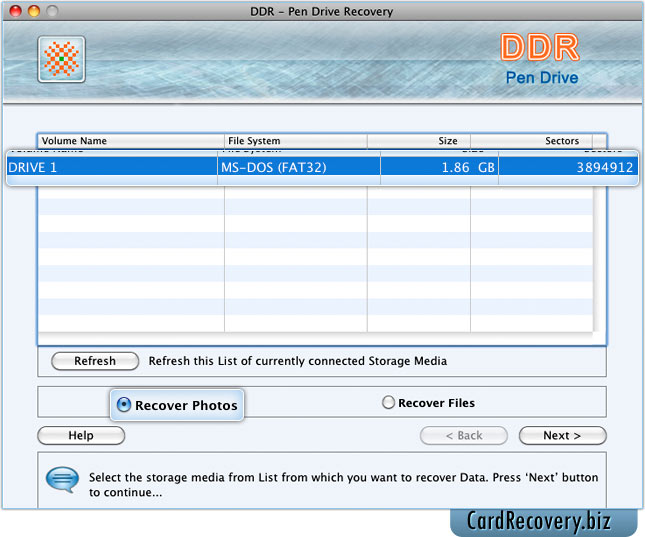645x537 pixels.
Task: Select the Recover Files radio button
Action: tap(388, 402)
